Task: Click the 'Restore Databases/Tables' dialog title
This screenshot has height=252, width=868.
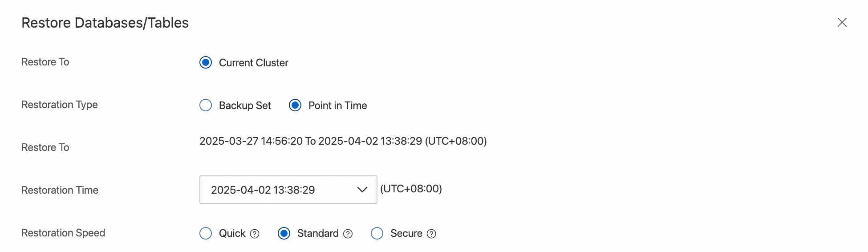Action: (x=105, y=23)
